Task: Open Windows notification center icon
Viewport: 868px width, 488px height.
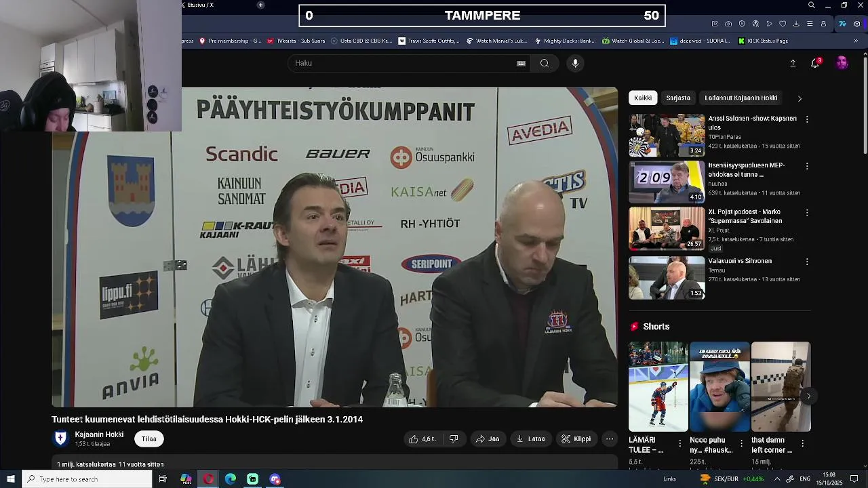Action: tap(854, 479)
